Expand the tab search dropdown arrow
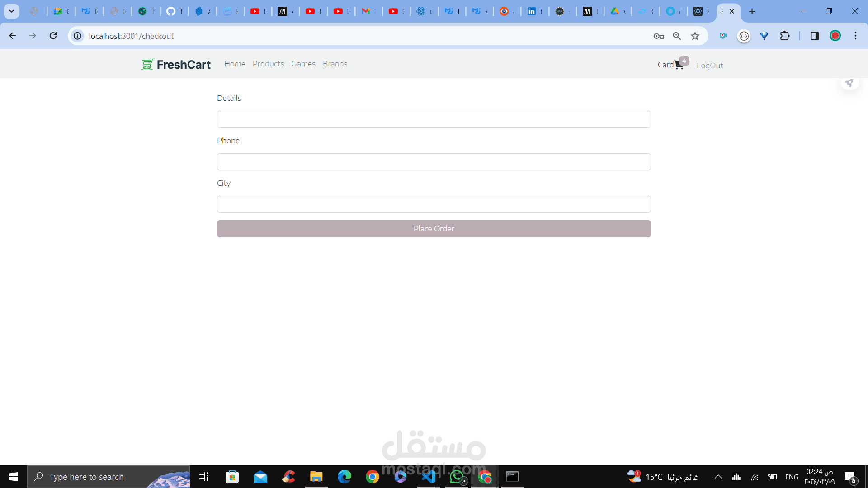 pos(11,11)
